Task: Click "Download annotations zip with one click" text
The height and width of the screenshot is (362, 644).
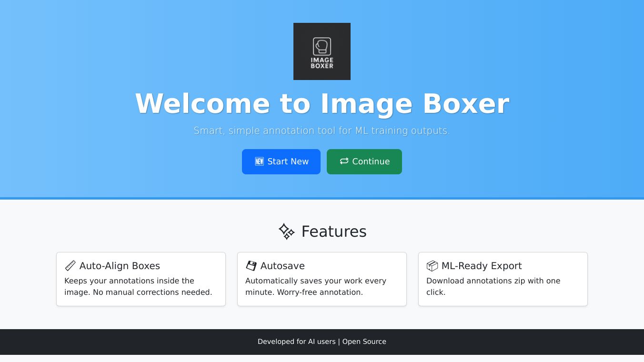Action: click(493, 286)
